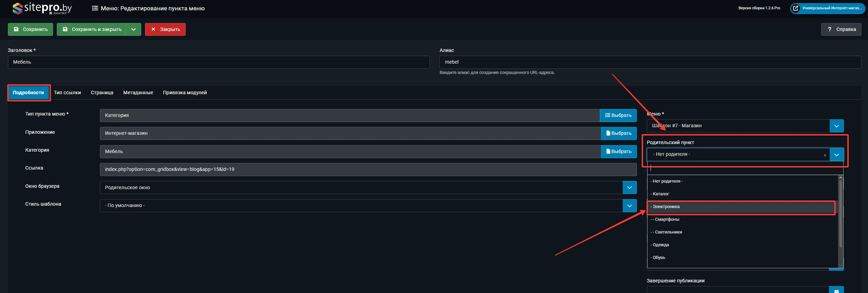
Task: Expand Save and close dropdown arrow
Action: 134,30
